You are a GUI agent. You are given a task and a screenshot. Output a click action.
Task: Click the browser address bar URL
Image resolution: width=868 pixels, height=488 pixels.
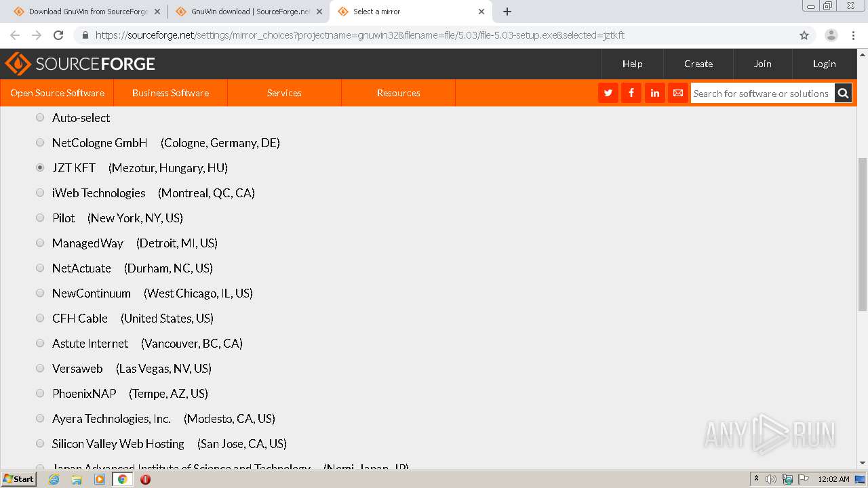359,35
